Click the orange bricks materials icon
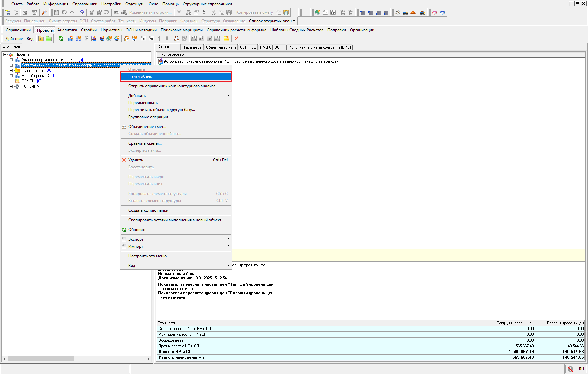Image resolution: width=588 pixels, height=374 pixels. [x=413, y=12]
